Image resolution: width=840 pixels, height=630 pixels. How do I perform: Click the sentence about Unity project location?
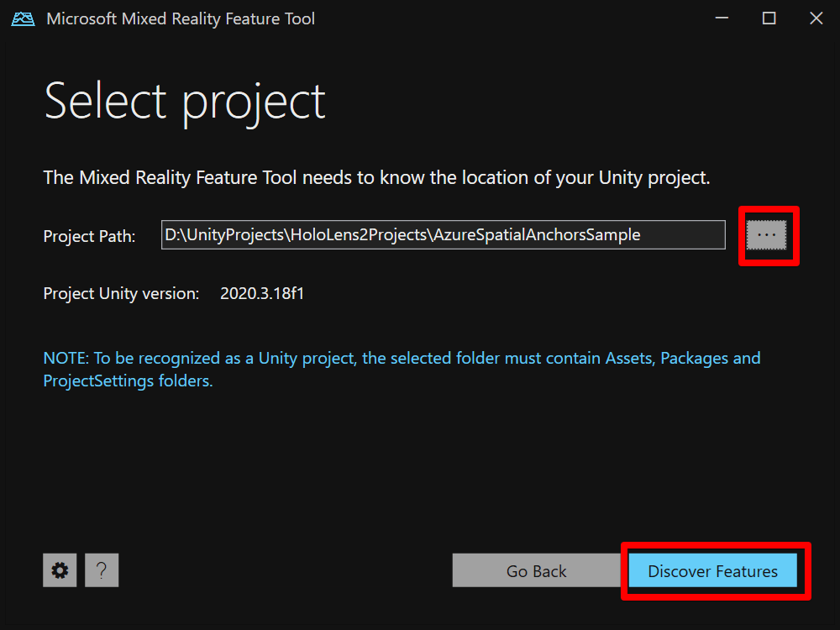pyautogui.click(x=376, y=177)
